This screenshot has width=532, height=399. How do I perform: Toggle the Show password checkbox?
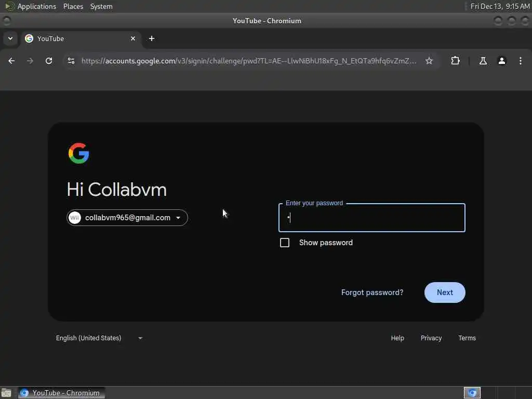point(285,243)
